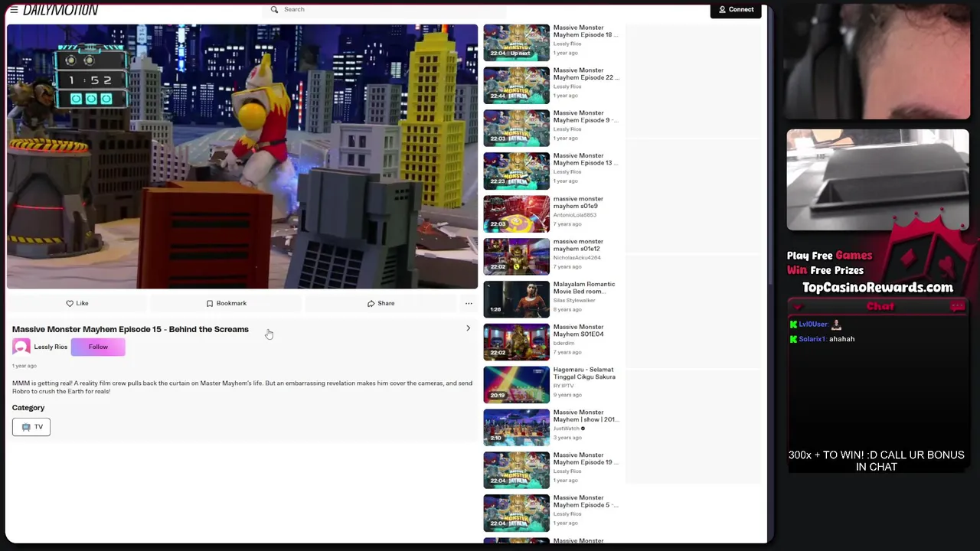Click Massive Monster Mayhem Episode 18 title
The image size is (980, 551).
click(x=586, y=31)
